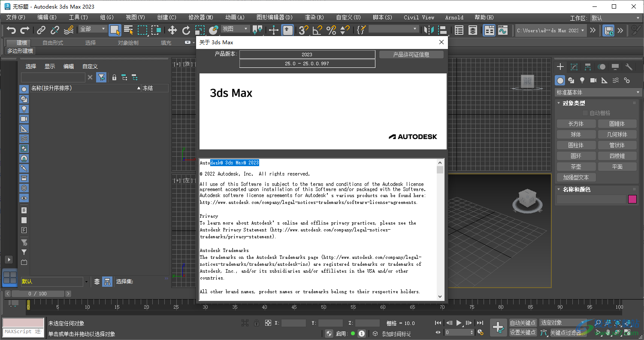The height and width of the screenshot is (340, 644).
Task: Click the About dialog text scrollbar down arrow
Action: pyautogui.click(x=440, y=296)
